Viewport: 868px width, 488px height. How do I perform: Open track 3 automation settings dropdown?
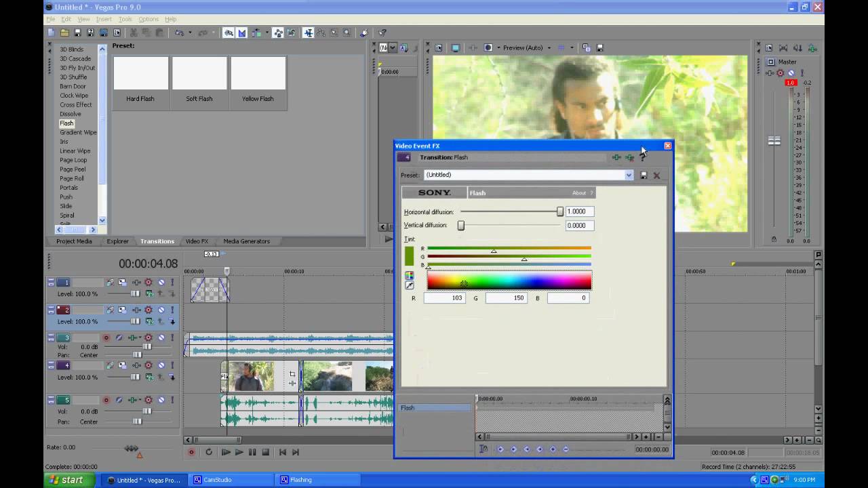[x=149, y=338]
